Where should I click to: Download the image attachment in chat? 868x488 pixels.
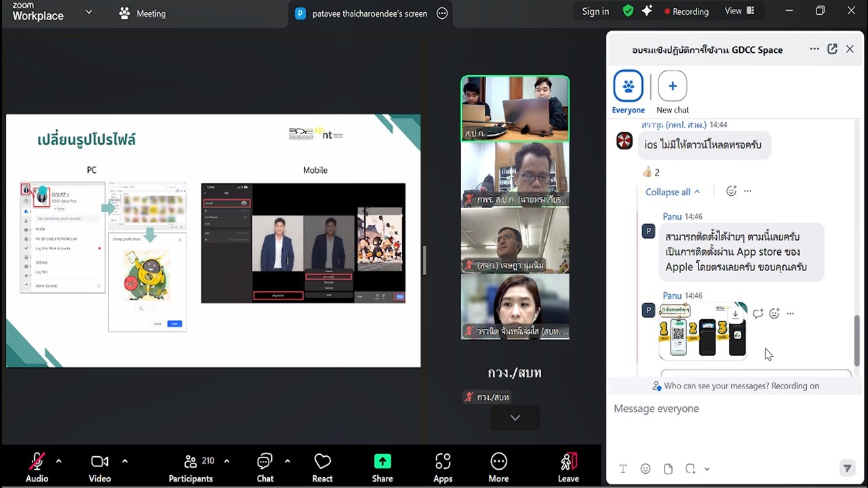735,314
